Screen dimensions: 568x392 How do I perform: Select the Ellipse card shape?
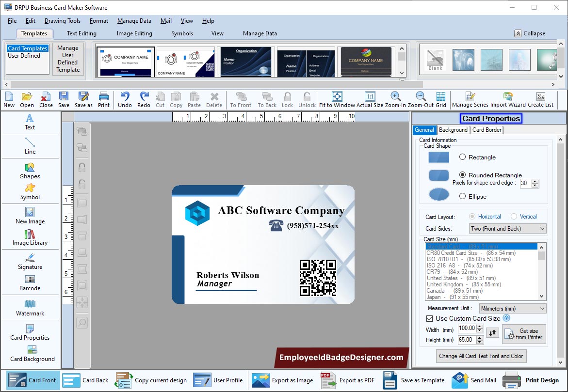point(463,196)
